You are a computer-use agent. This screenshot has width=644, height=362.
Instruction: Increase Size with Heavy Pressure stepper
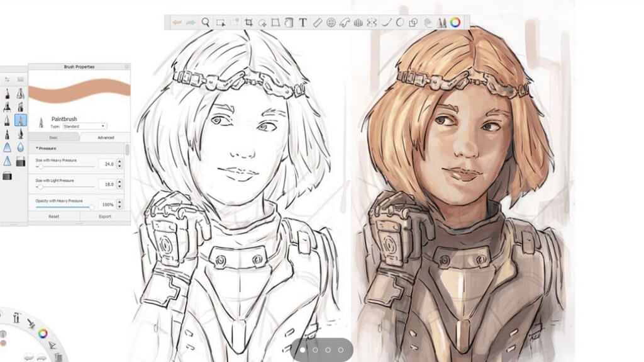point(120,161)
